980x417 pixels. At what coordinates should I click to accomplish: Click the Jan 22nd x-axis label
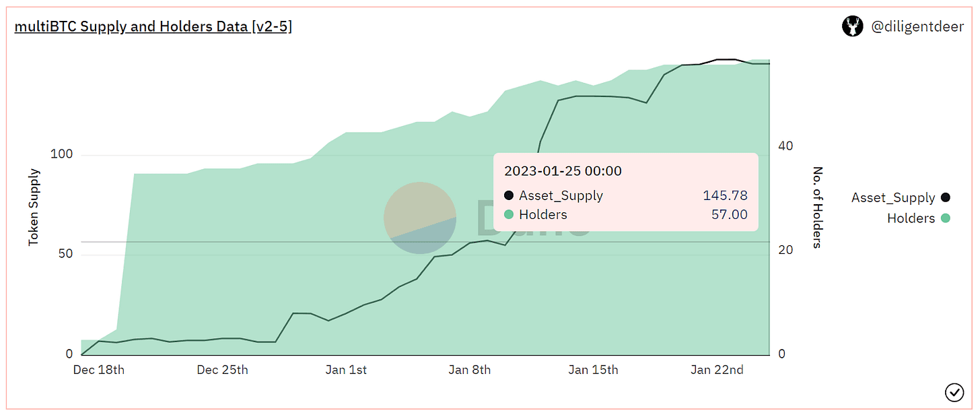pyautogui.click(x=717, y=370)
